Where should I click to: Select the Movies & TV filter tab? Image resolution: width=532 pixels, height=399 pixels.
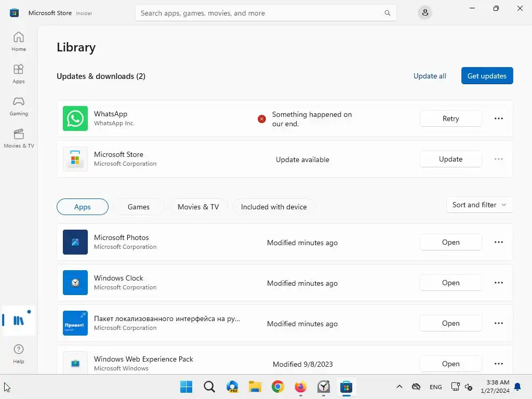(x=198, y=207)
